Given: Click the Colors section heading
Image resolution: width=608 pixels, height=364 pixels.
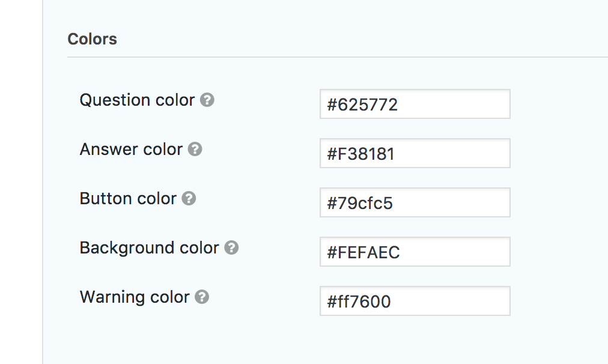Looking at the screenshot, I should point(92,40).
